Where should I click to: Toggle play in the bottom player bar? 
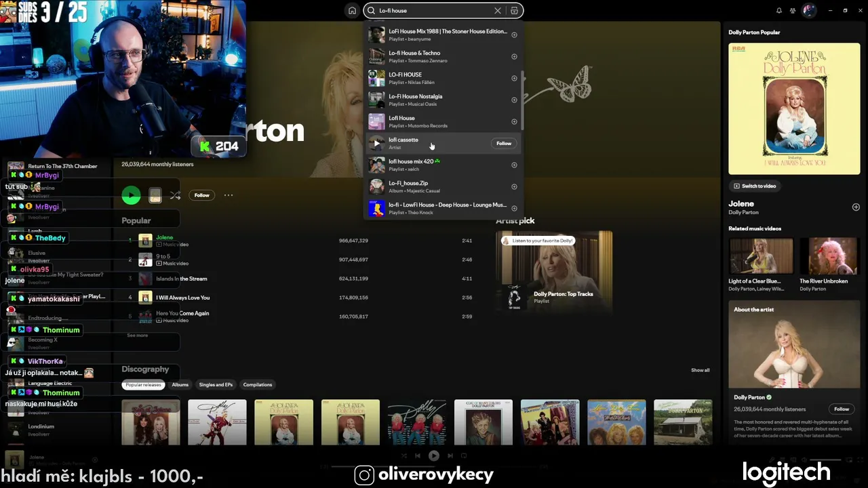tap(434, 456)
